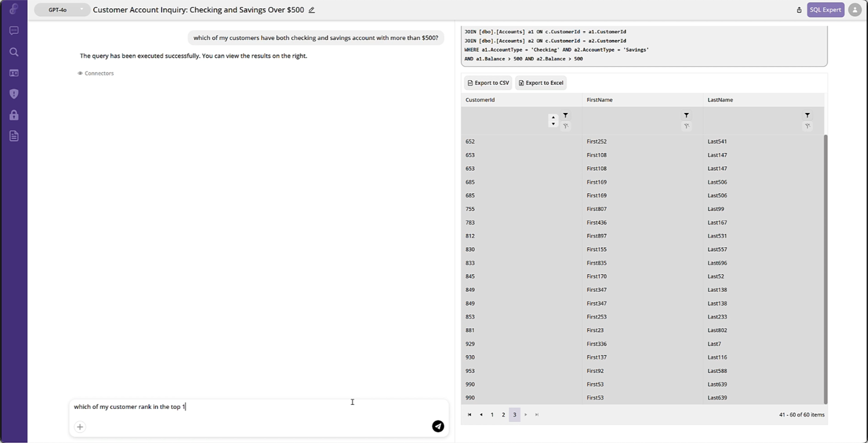Click the share icon in the header
Image resolution: width=868 pixels, height=443 pixels.
tap(799, 10)
